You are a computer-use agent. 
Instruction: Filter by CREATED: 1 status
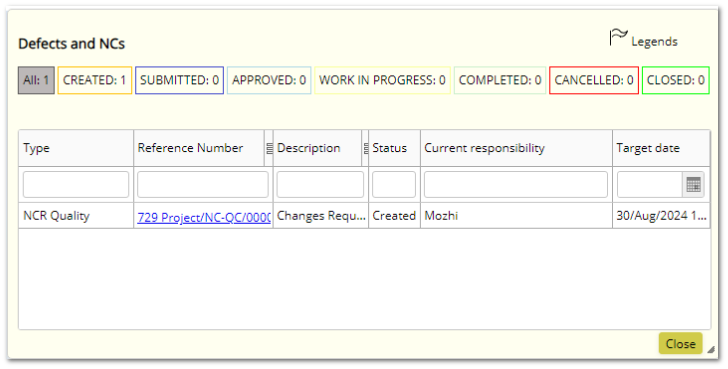click(95, 80)
